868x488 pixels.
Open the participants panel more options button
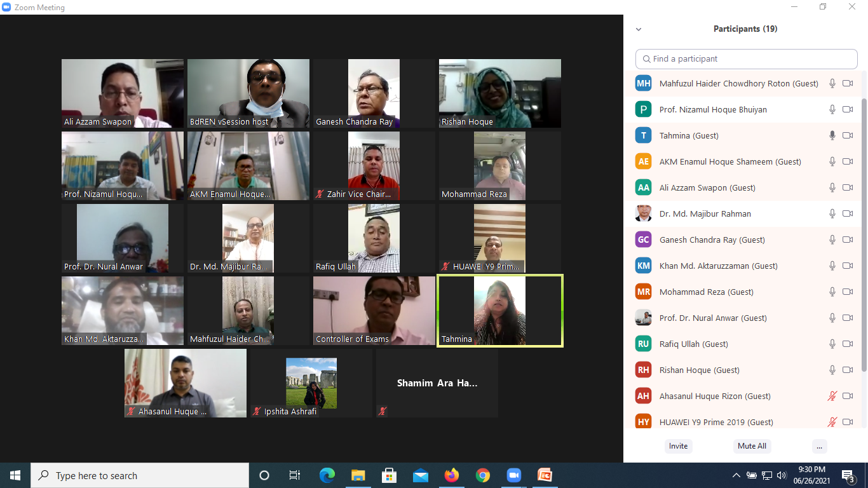819,446
